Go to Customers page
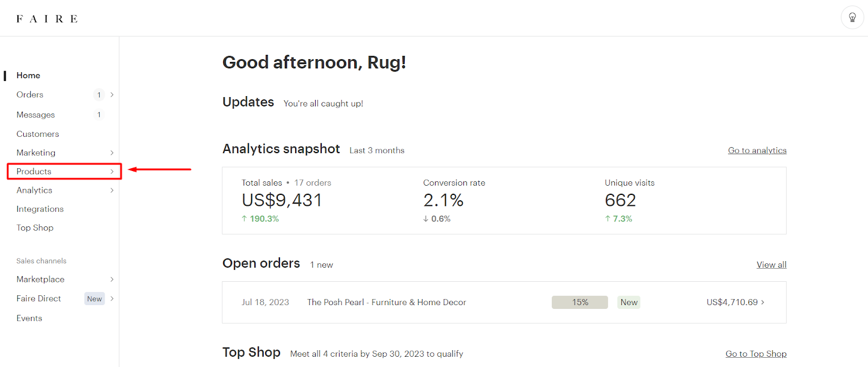 coord(37,134)
